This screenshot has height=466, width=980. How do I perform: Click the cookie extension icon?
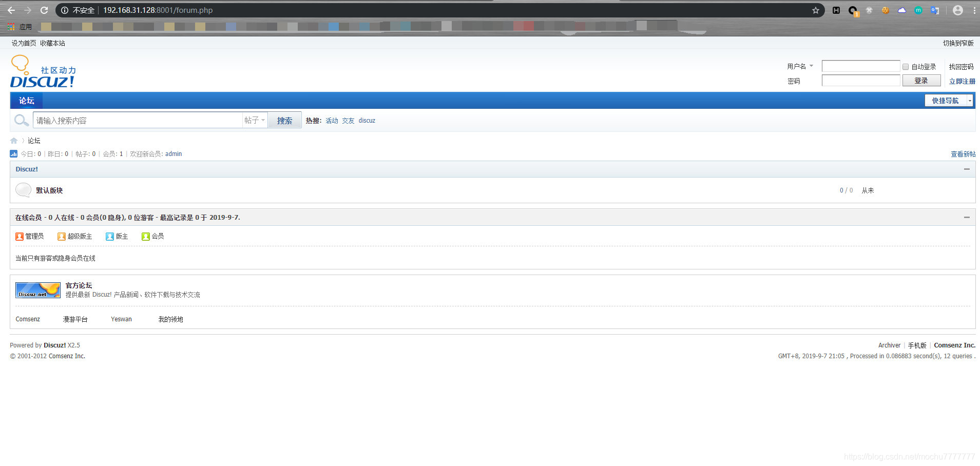point(886,10)
